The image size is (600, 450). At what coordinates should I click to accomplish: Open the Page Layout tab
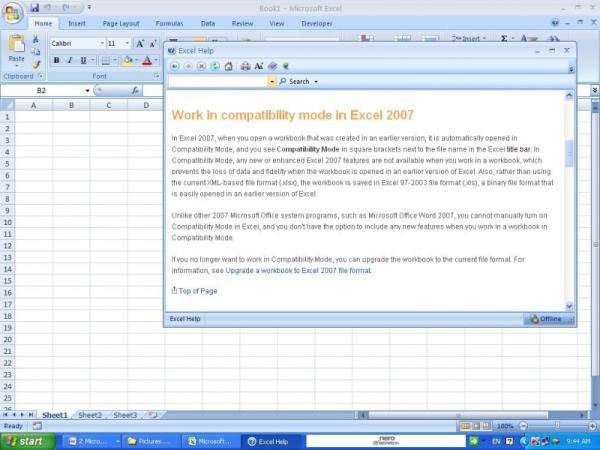(121, 24)
